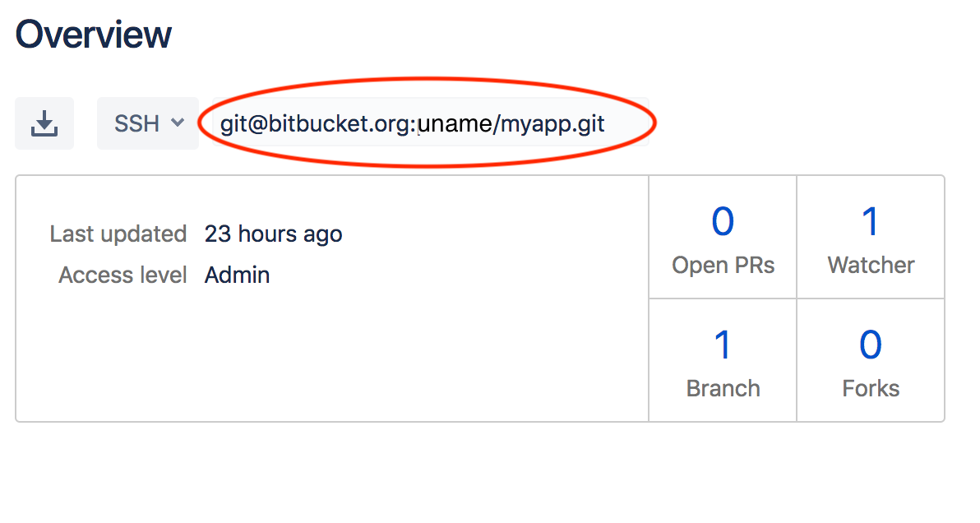Click the Last updated timestamp text
This screenshot has width=980, height=523.
273,234
